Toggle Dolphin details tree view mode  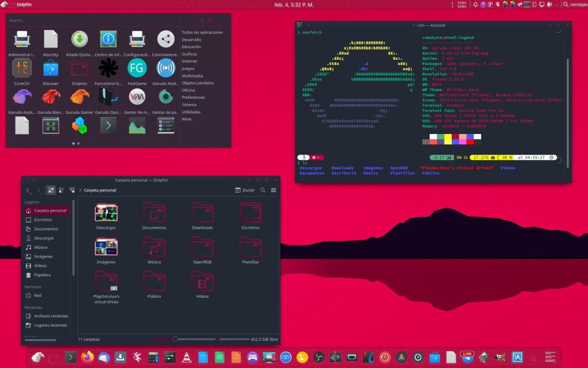coord(72,190)
